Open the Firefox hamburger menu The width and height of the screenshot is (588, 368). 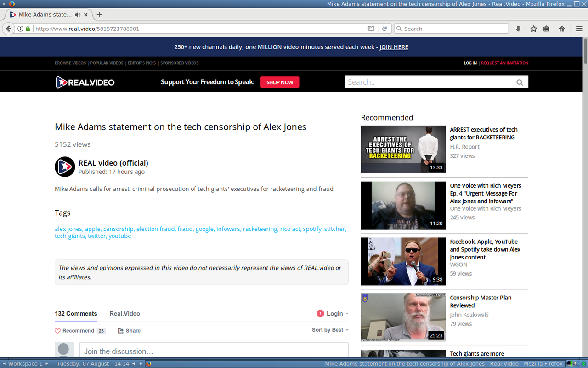pos(579,29)
